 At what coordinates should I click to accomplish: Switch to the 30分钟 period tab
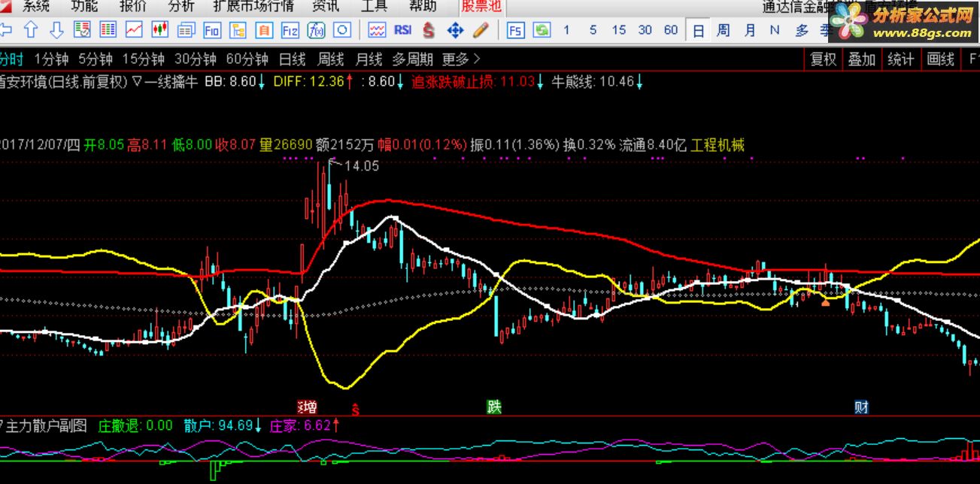pyautogui.click(x=195, y=59)
